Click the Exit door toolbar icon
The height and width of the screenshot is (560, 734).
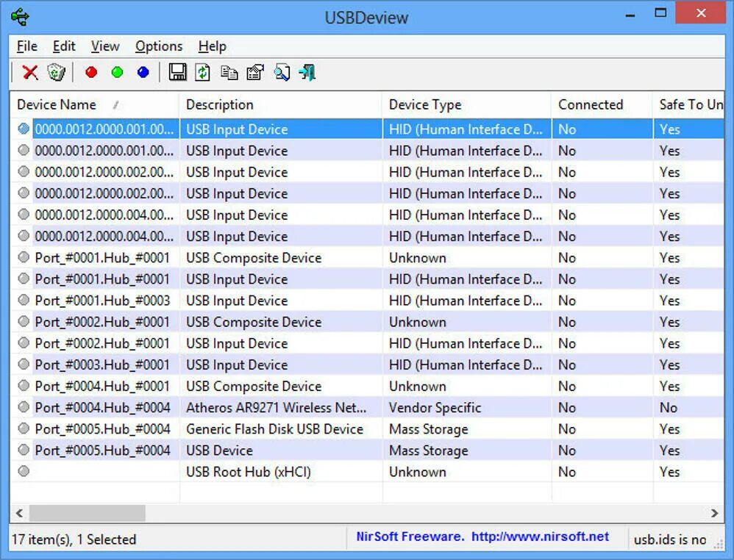coord(307,72)
